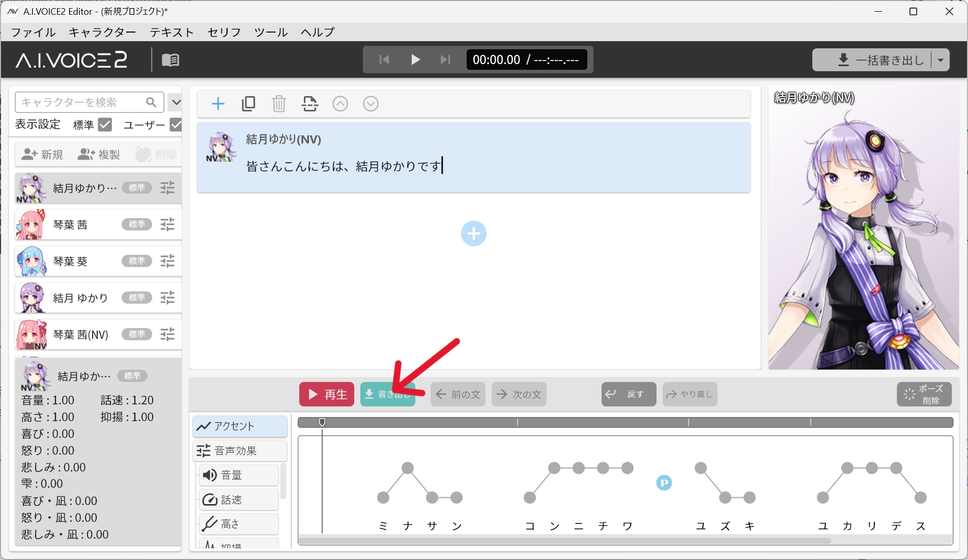This screenshot has height=560, width=968.
Task: Open the ツール menu
Action: pos(271,32)
